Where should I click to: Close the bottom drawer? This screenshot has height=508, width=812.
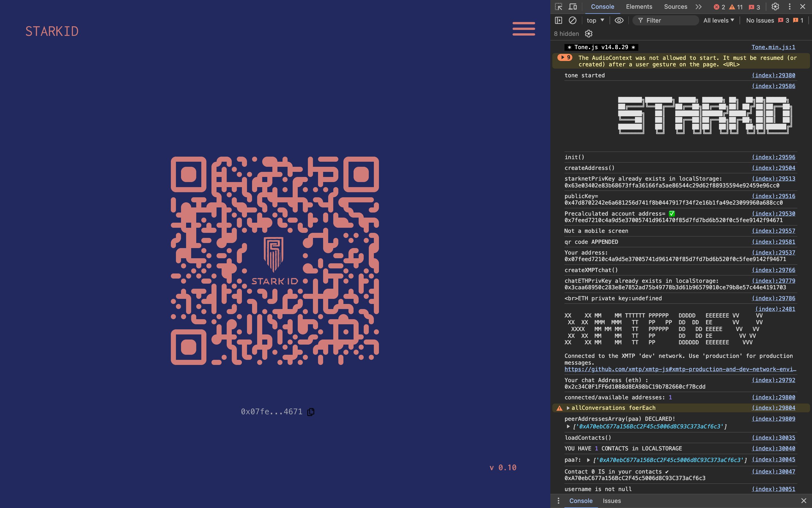(x=804, y=501)
